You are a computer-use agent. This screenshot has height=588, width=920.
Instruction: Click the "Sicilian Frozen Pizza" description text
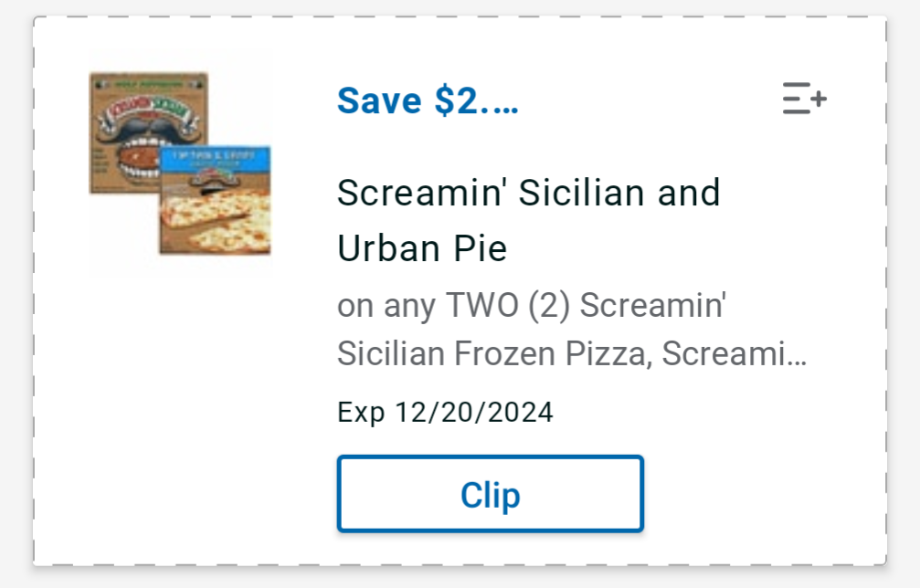[x=489, y=354]
